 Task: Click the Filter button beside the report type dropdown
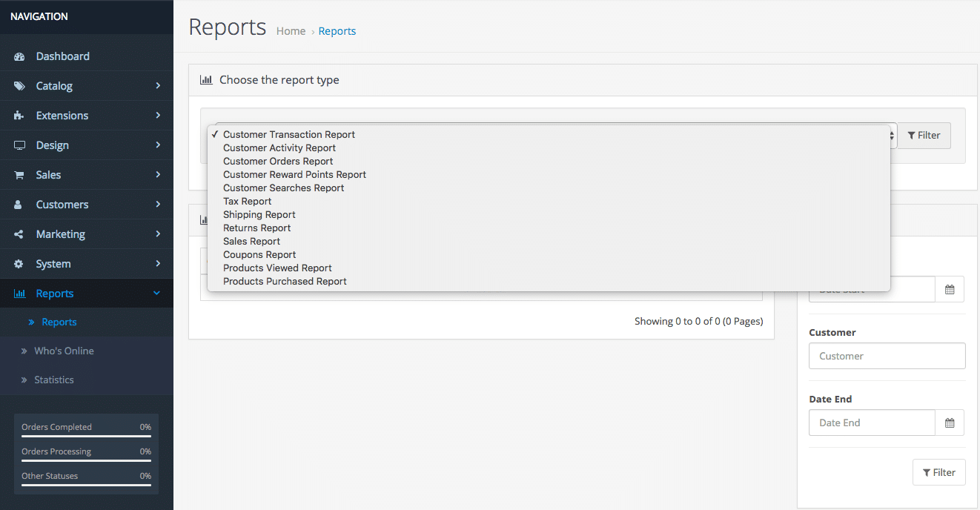tap(924, 136)
